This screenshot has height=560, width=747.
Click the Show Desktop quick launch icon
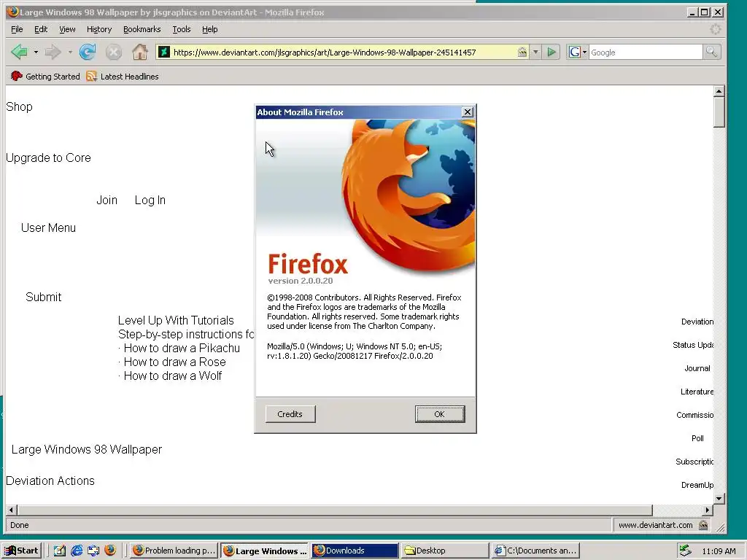pyautogui.click(x=60, y=551)
